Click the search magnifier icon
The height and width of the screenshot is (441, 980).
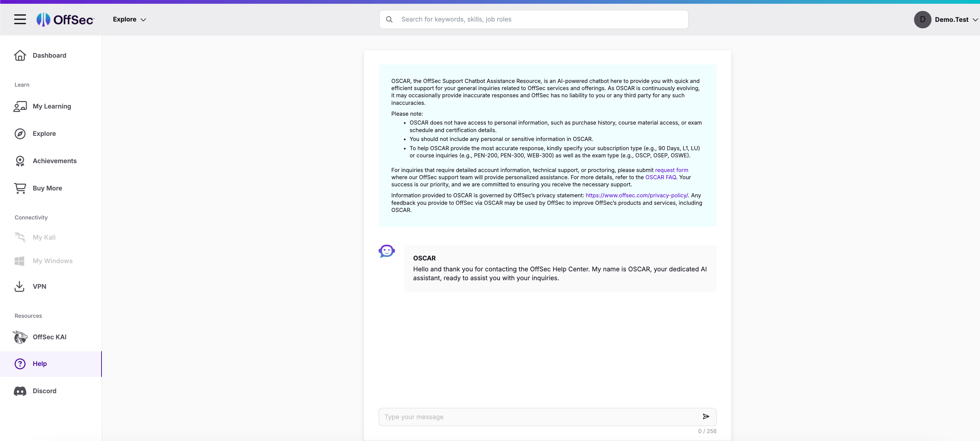coord(389,19)
